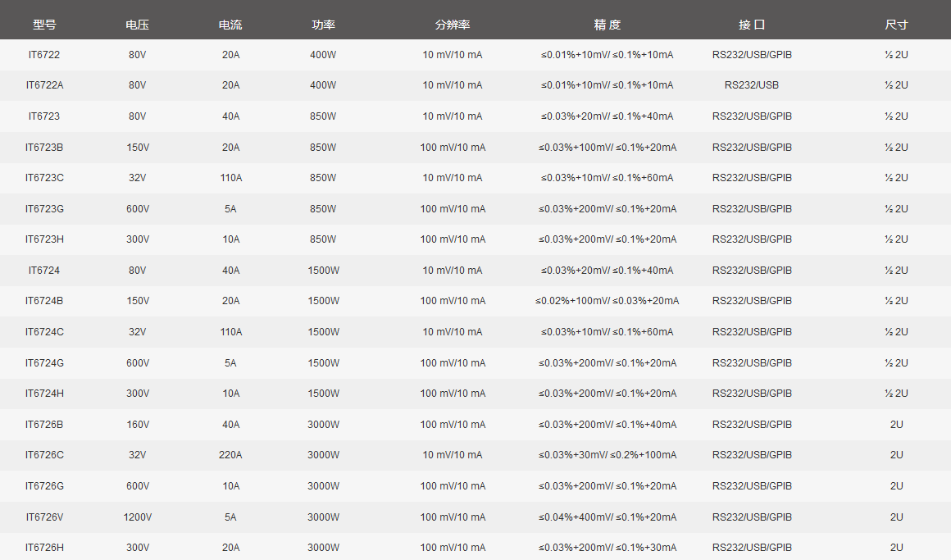Click 3000W power in IT6726B row
951x560 pixels.
coord(323,424)
